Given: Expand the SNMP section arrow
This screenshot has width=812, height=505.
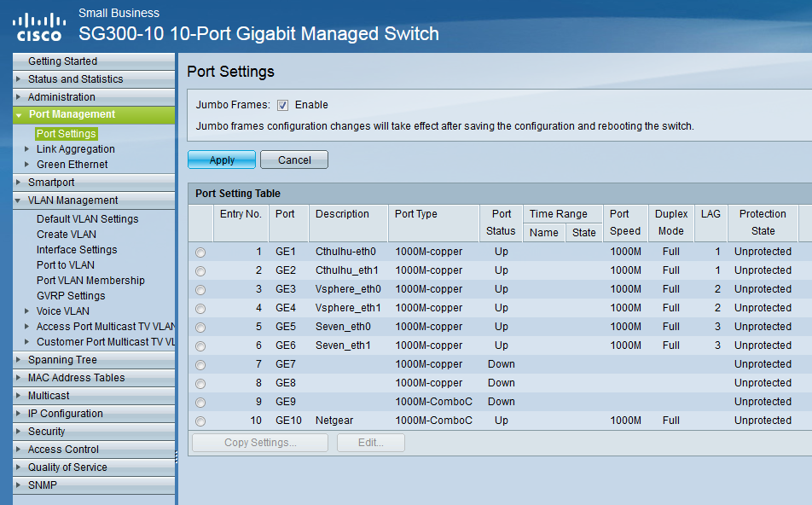Looking at the screenshot, I should 19,485.
